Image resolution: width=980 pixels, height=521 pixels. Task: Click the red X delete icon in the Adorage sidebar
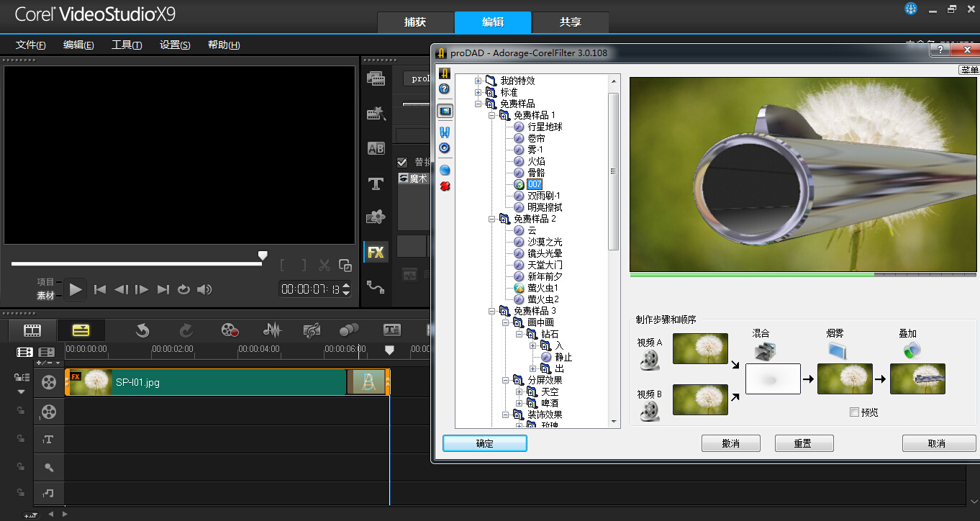coord(445,186)
